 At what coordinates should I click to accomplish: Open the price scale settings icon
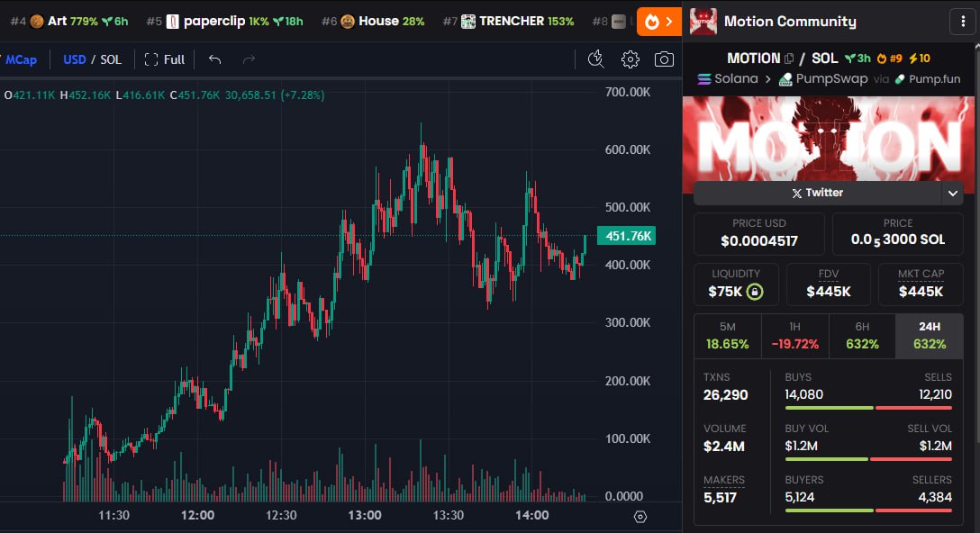[640, 517]
